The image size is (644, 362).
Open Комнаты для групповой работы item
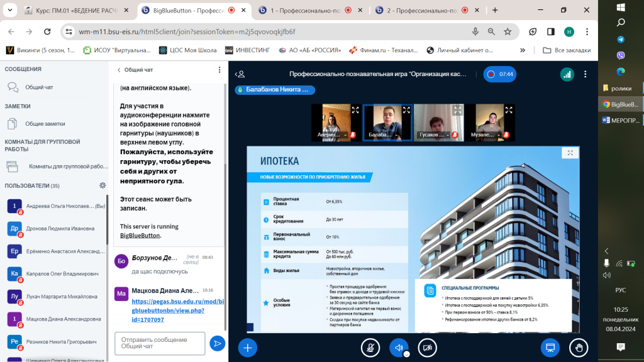coord(57,166)
